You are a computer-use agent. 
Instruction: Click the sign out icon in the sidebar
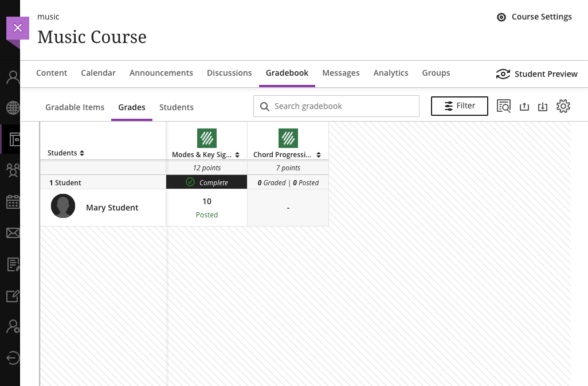click(x=13, y=358)
